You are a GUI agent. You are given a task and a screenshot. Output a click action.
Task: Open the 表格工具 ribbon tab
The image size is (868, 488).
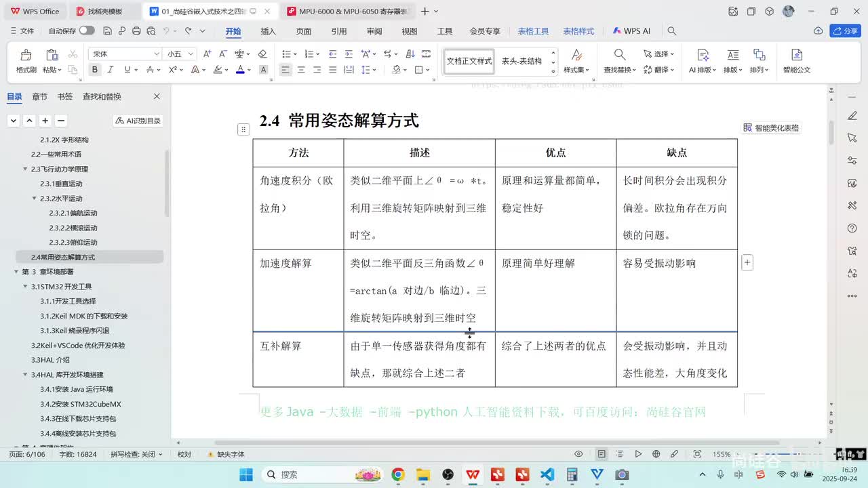(x=533, y=31)
